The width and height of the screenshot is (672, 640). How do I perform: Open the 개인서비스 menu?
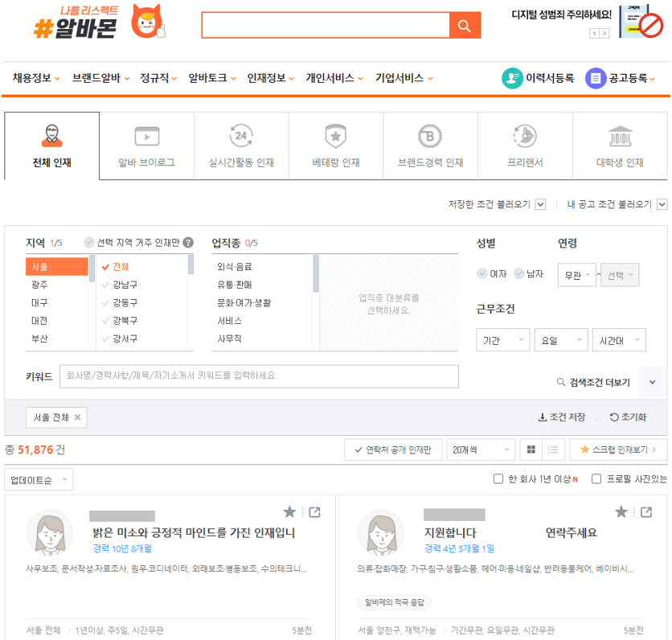pyautogui.click(x=334, y=78)
